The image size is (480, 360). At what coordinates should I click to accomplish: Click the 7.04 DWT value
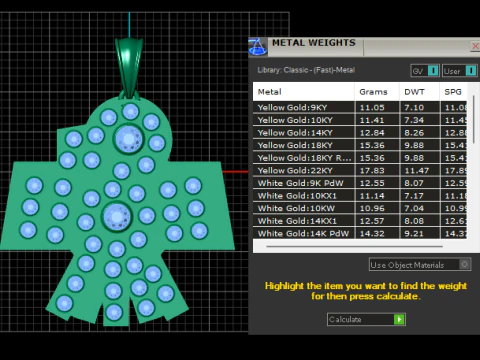coord(414,208)
